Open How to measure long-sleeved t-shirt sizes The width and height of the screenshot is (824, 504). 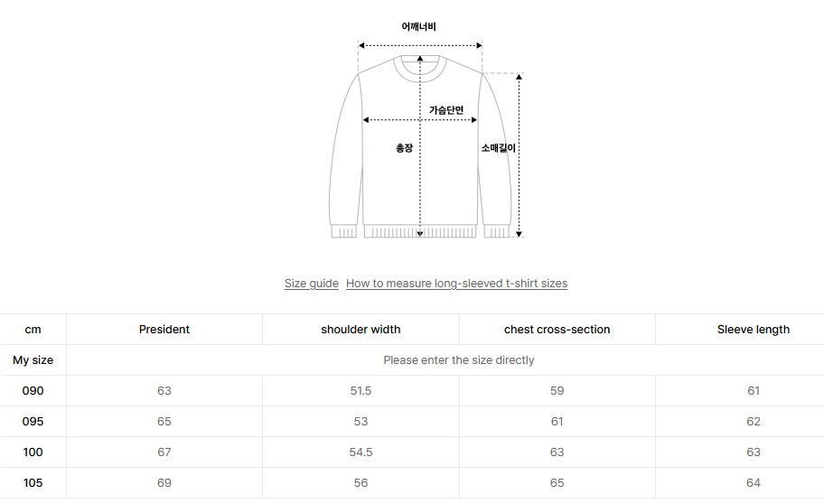[x=456, y=284]
